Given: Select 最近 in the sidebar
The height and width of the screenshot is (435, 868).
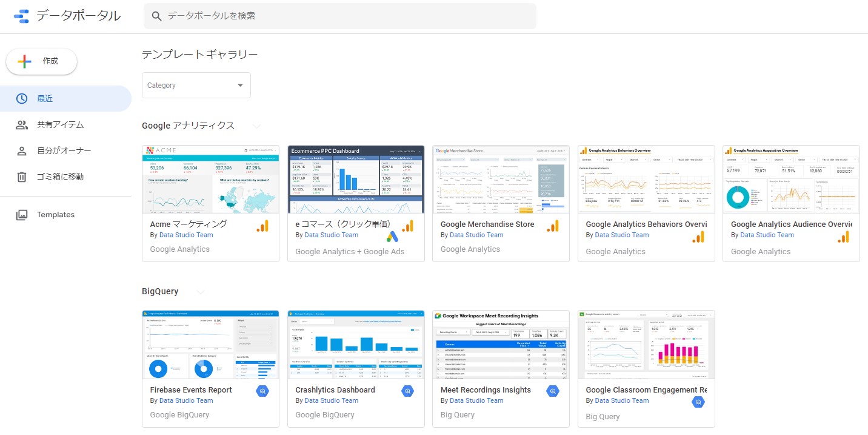Looking at the screenshot, I should click(65, 99).
